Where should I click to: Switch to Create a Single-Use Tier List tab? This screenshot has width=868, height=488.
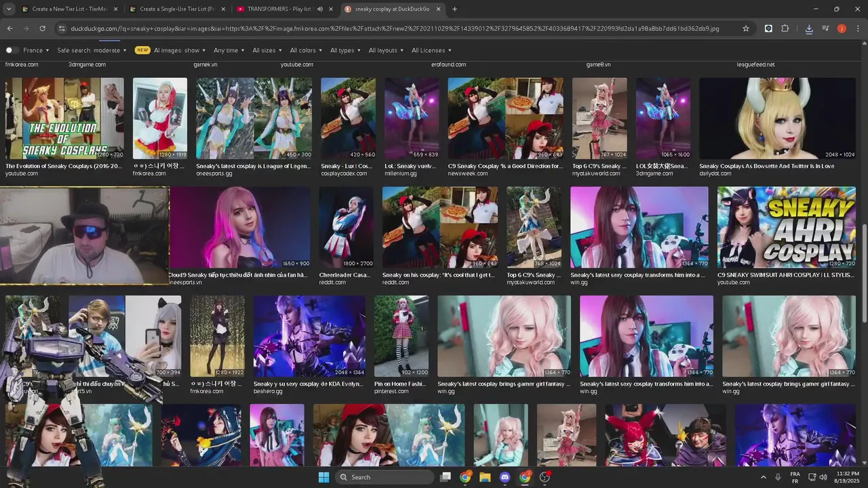(x=176, y=9)
